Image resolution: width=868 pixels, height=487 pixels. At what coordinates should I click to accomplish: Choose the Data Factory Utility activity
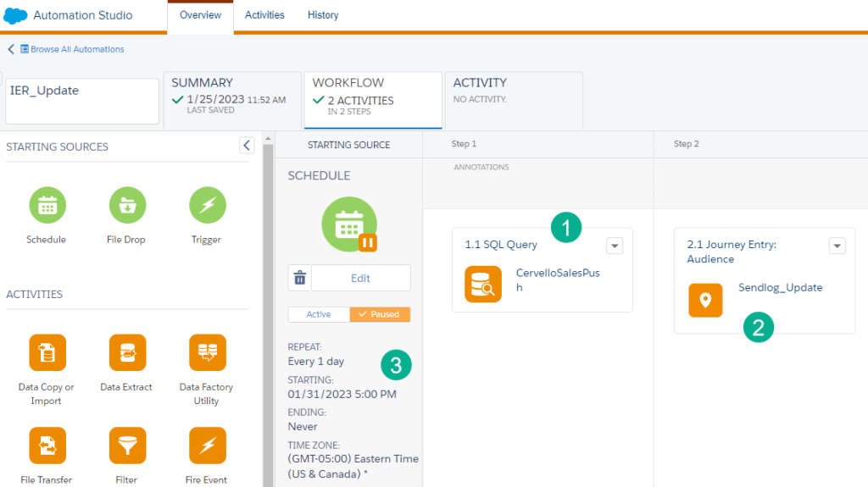pos(206,352)
